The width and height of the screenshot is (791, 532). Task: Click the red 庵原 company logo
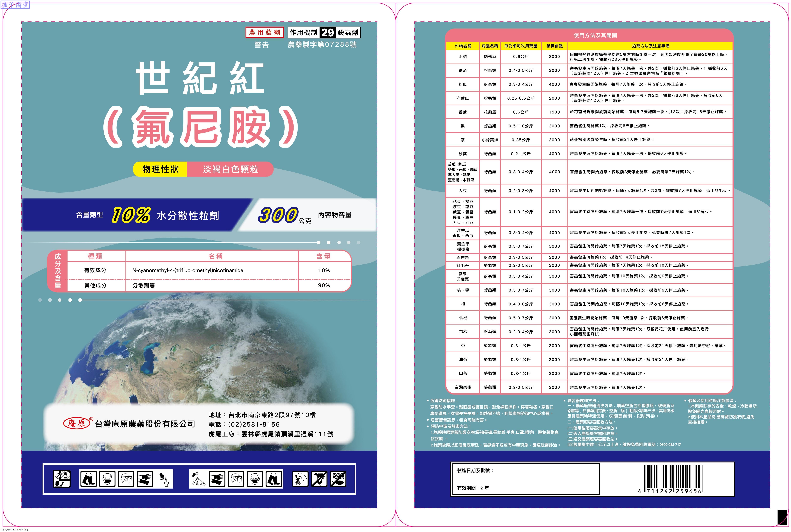coord(78,423)
